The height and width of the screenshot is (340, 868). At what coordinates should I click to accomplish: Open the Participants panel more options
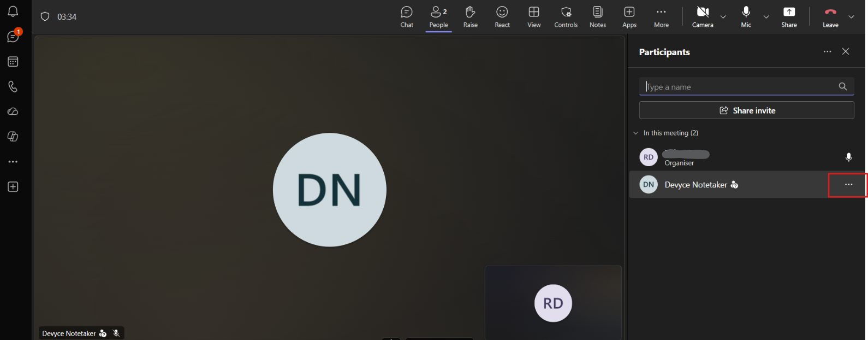828,51
